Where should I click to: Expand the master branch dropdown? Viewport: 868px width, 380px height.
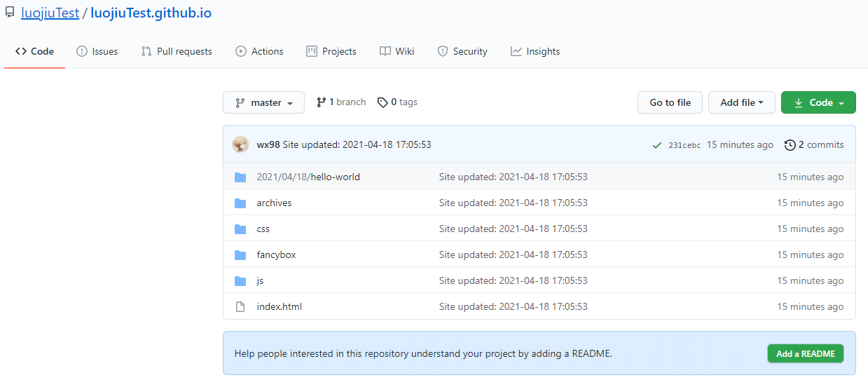pos(263,102)
